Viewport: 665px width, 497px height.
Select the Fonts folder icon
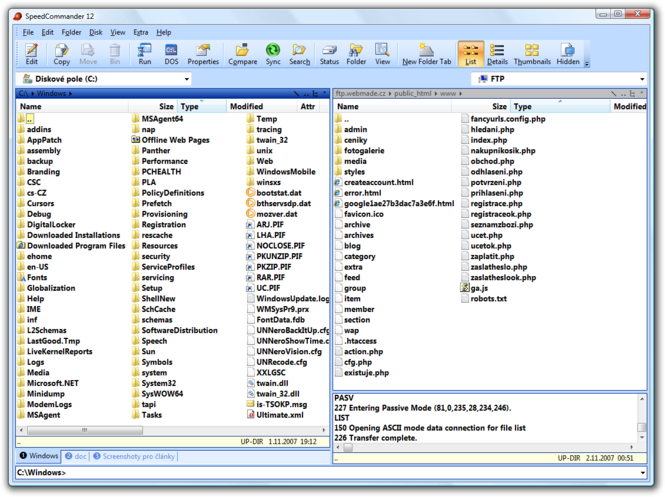click(22, 277)
